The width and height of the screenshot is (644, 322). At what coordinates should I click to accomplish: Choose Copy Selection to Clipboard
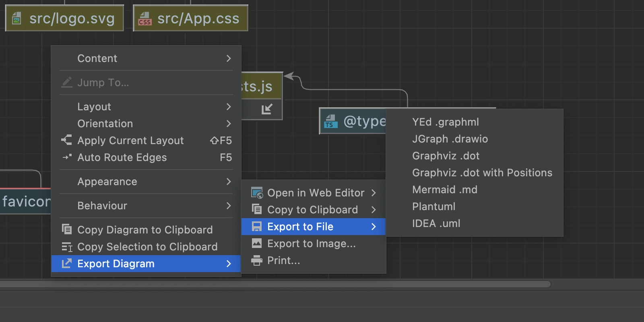[x=146, y=247]
